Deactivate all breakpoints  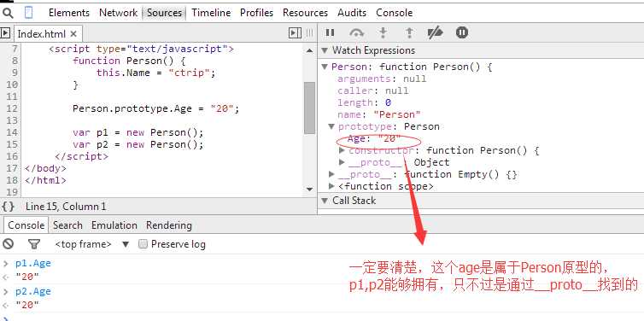435,32
